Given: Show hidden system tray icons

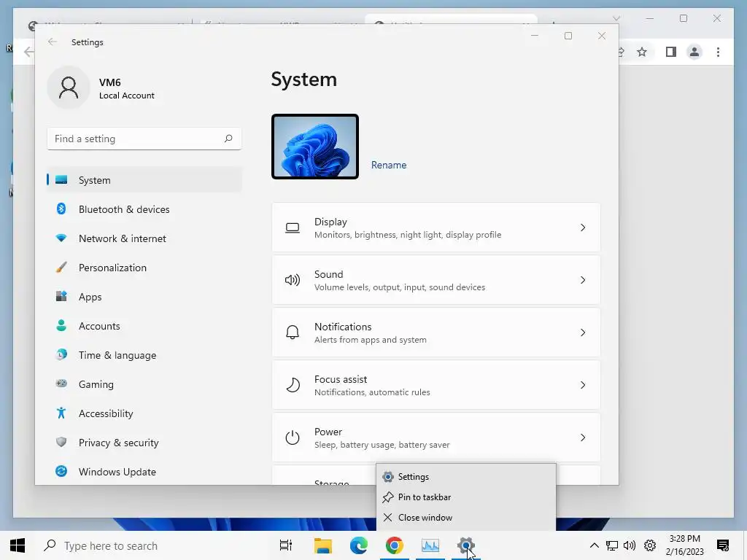Looking at the screenshot, I should point(594,545).
